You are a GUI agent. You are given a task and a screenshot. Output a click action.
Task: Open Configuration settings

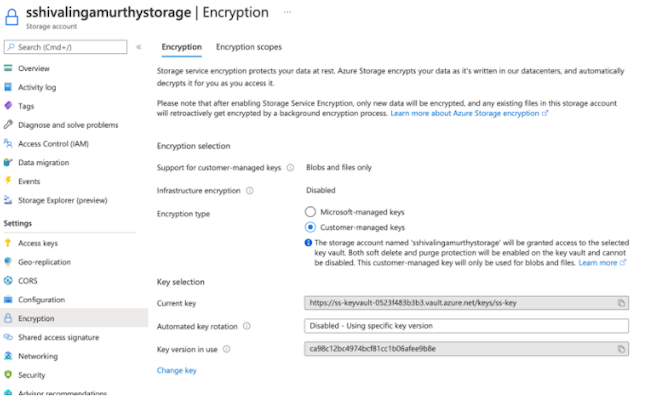41,300
